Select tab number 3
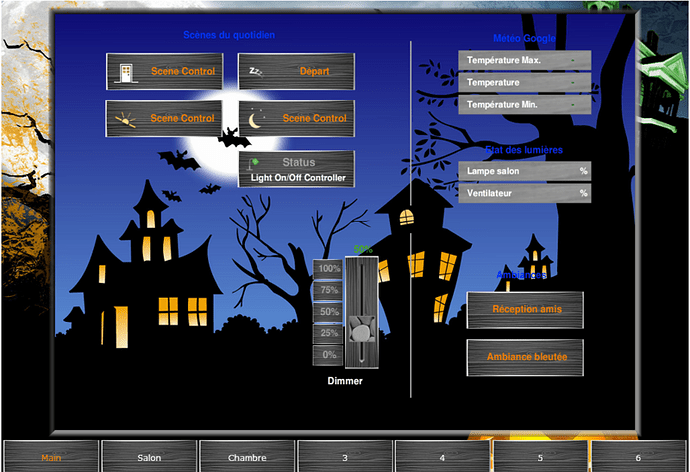This screenshot has height=472, width=690. tap(344, 457)
